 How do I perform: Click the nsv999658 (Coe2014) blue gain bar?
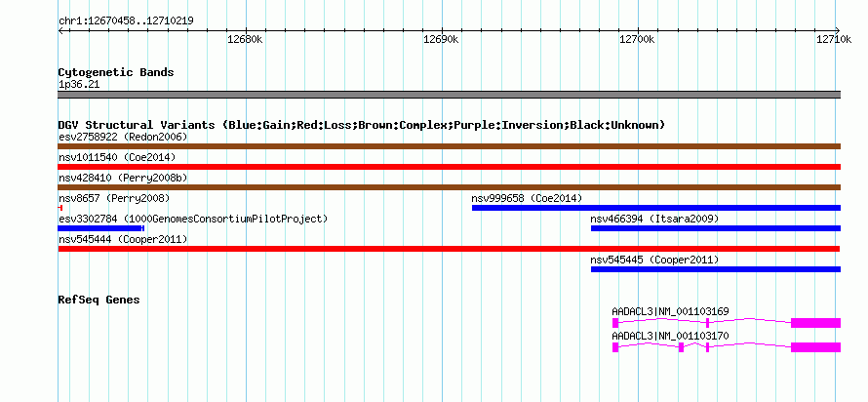tap(656, 208)
